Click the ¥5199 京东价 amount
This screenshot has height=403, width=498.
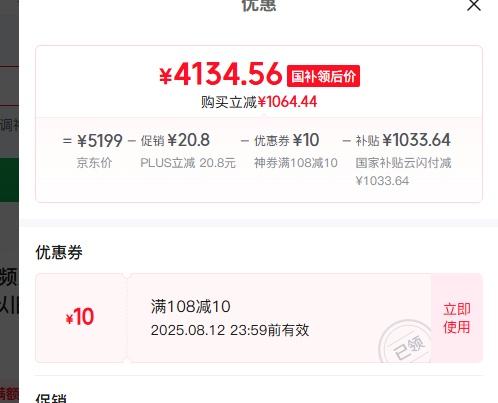coord(100,140)
